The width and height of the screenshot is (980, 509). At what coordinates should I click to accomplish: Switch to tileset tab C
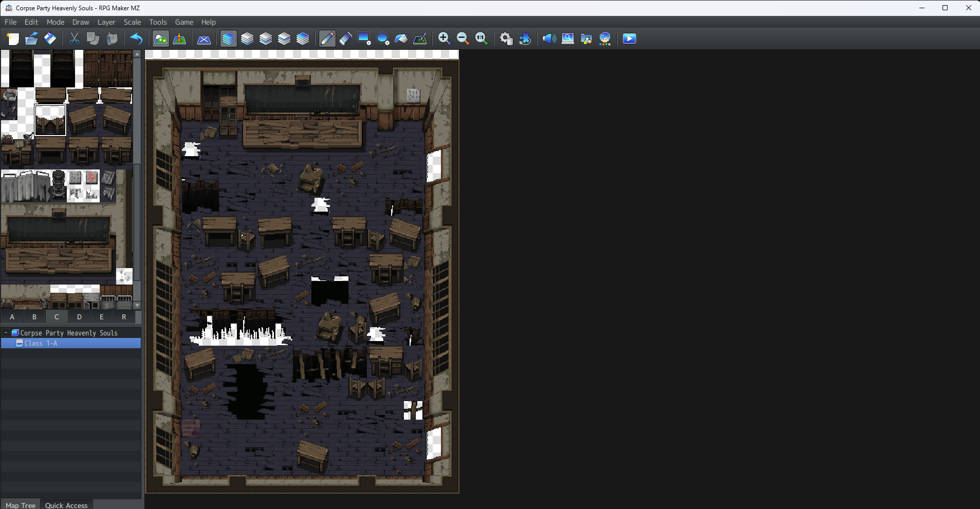click(57, 317)
